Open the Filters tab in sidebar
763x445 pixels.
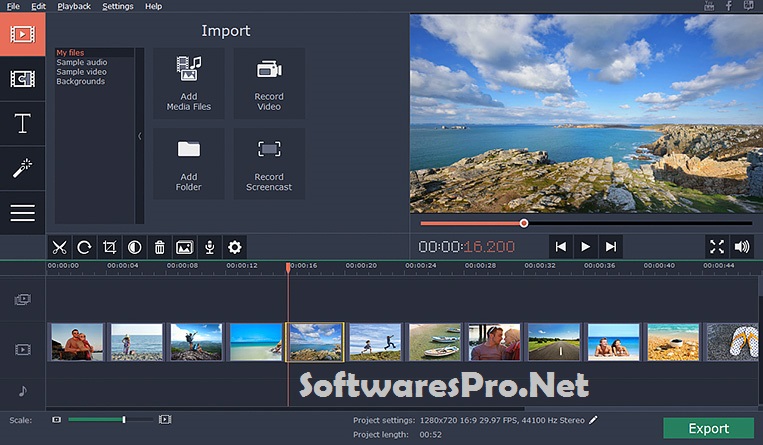click(x=22, y=79)
